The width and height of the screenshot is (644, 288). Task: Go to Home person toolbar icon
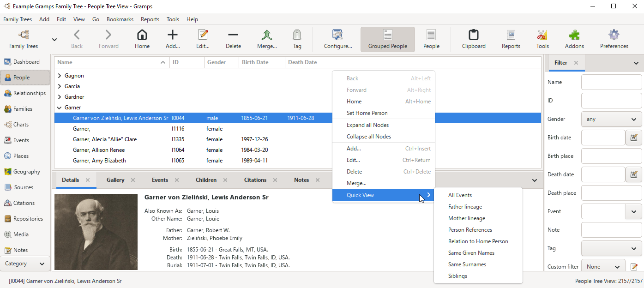click(x=142, y=35)
